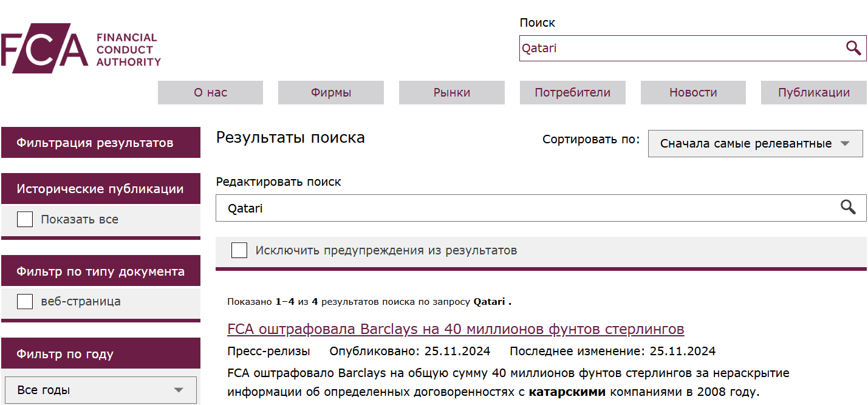Select the 'Рынки' navigation item
Screen dimensions: 868x405
[x=451, y=93]
